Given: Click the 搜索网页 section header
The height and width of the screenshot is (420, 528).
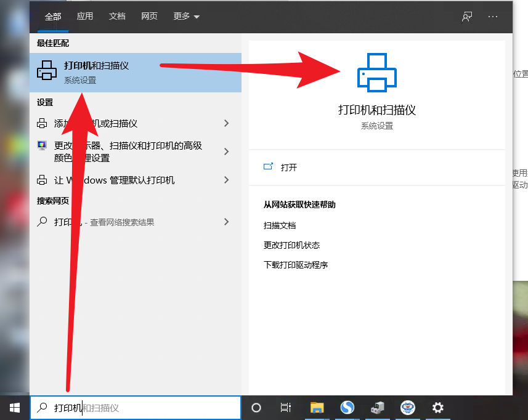Looking at the screenshot, I should tap(53, 201).
